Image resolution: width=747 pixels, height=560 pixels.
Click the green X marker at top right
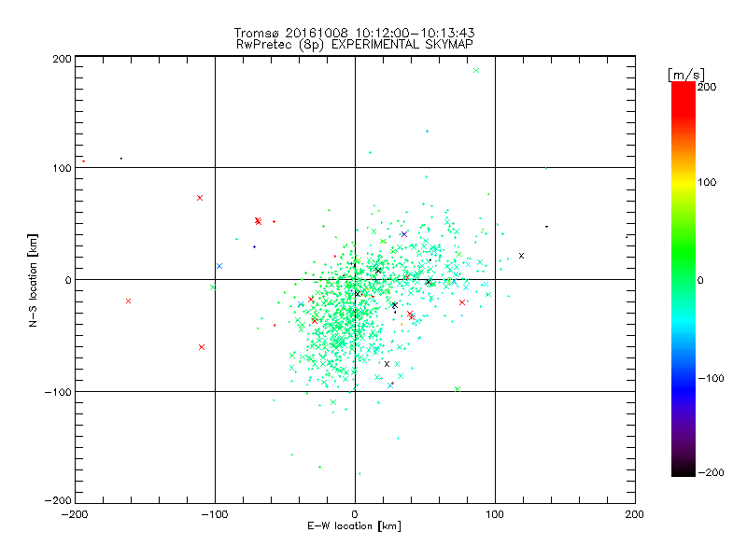point(476,71)
